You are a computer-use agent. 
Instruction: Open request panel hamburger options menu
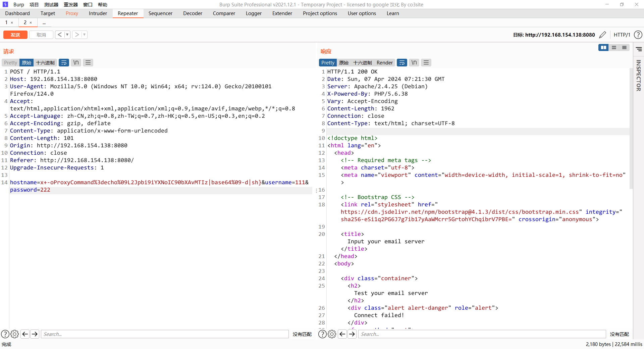pos(88,63)
